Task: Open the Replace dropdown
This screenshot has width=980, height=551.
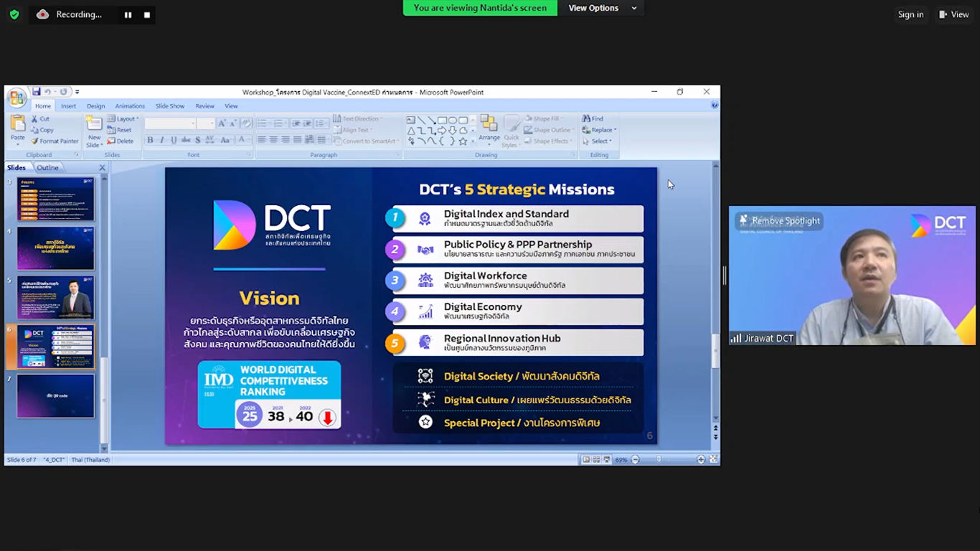Action: pyautogui.click(x=600, y=130)
